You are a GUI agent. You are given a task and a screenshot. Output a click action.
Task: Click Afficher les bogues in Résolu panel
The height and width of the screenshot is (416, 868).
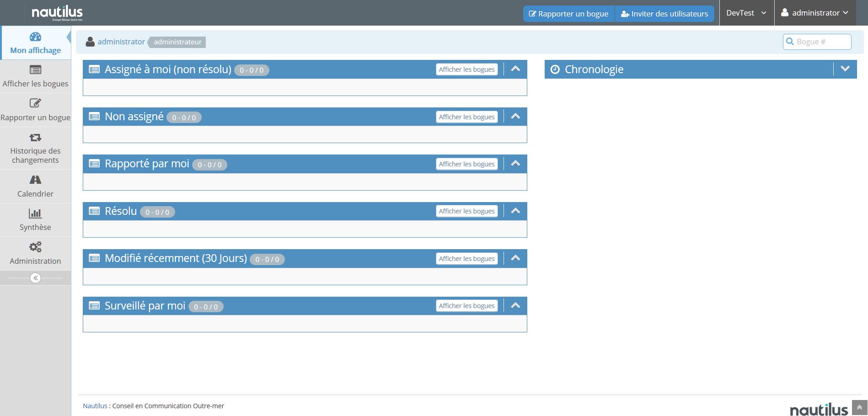pos(466,211)
